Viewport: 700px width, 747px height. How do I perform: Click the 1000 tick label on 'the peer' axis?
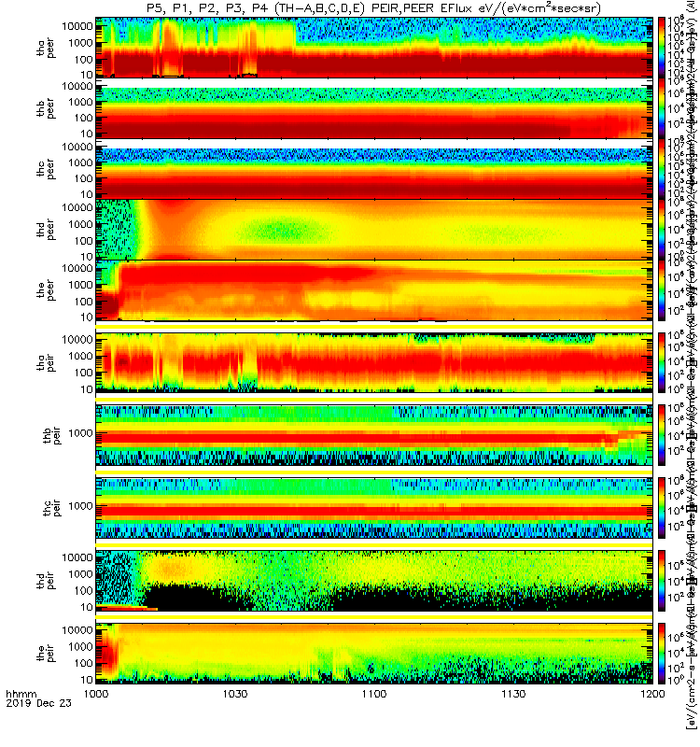(80, 285)
